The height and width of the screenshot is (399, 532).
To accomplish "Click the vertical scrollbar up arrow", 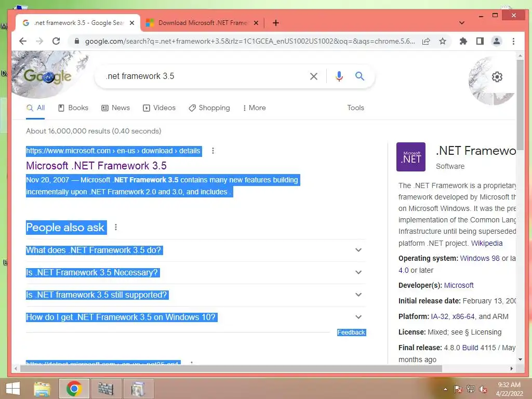I will (520, 55).
